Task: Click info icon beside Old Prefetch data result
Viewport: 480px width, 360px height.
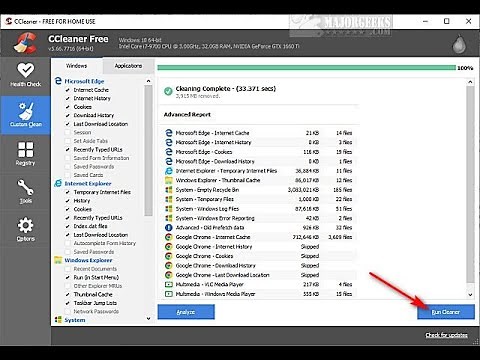Action: (x=169, y=228)
